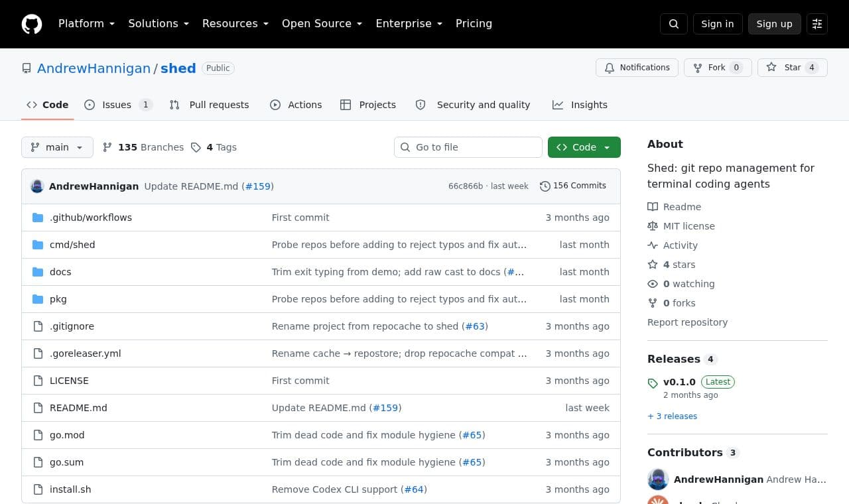Click the GitHub logo icon

(32, 24)
